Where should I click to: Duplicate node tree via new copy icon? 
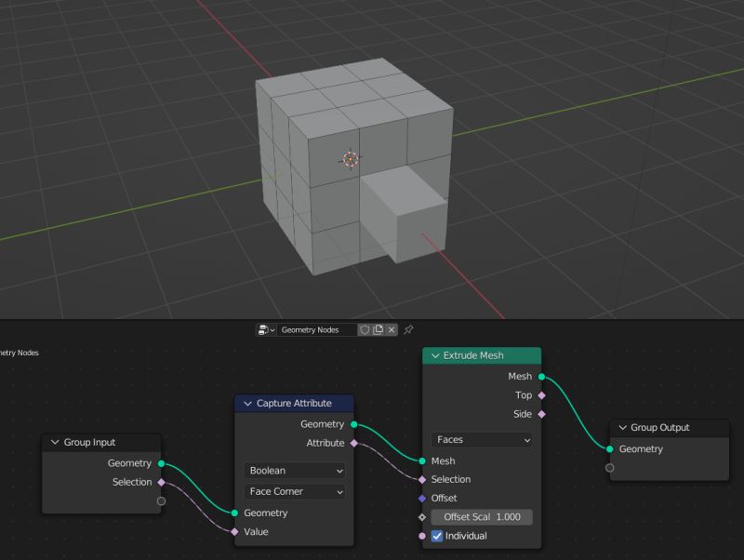(379, 329)
